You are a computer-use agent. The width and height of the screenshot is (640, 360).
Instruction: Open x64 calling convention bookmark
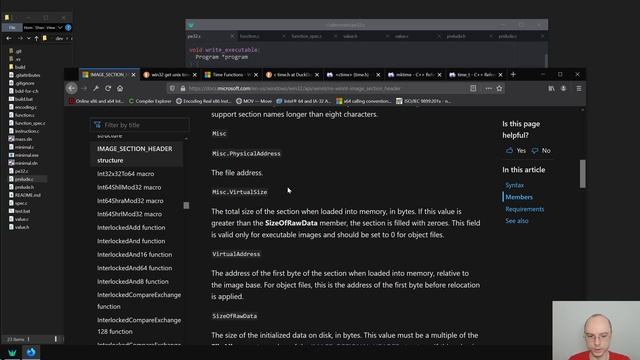[x=364, y=101]
